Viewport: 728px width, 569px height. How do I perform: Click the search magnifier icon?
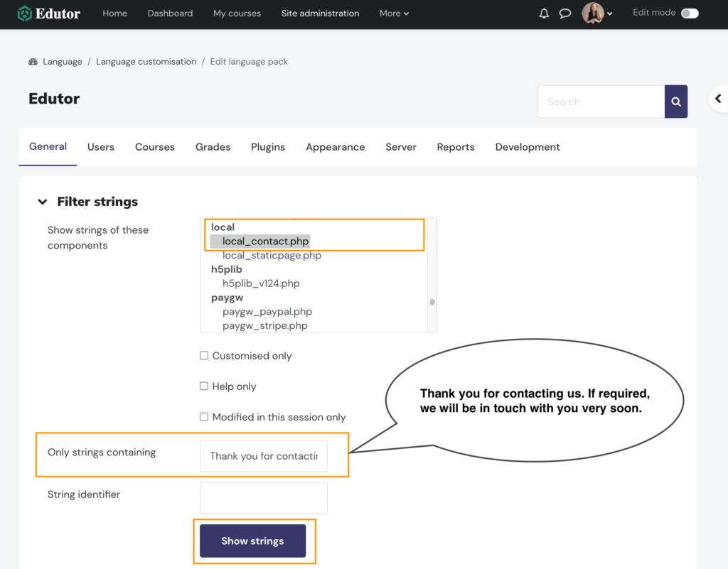pyautogui.click(x=675, y=101)
